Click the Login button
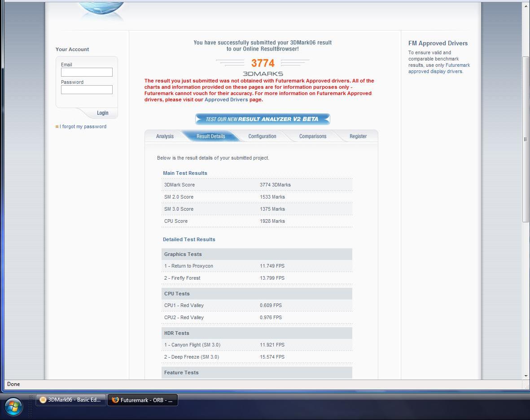This screenshot has width=530, height=420. pos(102,113)
